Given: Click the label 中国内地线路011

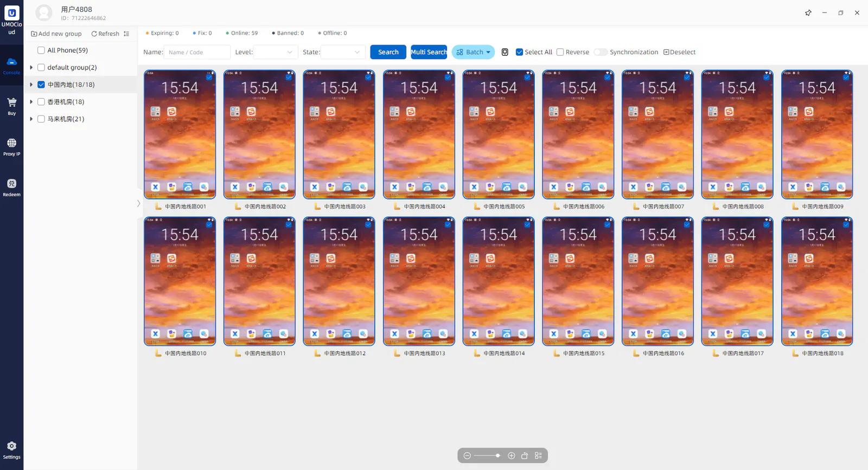Looking at the screenshot, I should 265,353.
